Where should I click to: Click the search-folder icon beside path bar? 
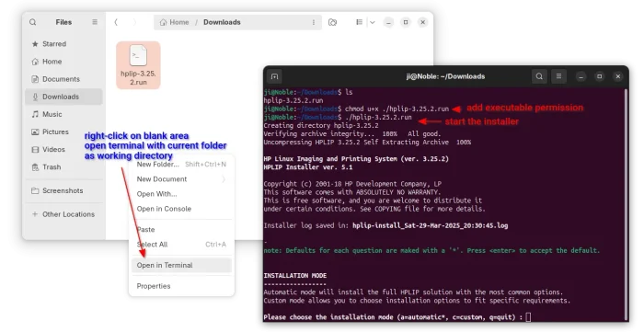point(333,22)
